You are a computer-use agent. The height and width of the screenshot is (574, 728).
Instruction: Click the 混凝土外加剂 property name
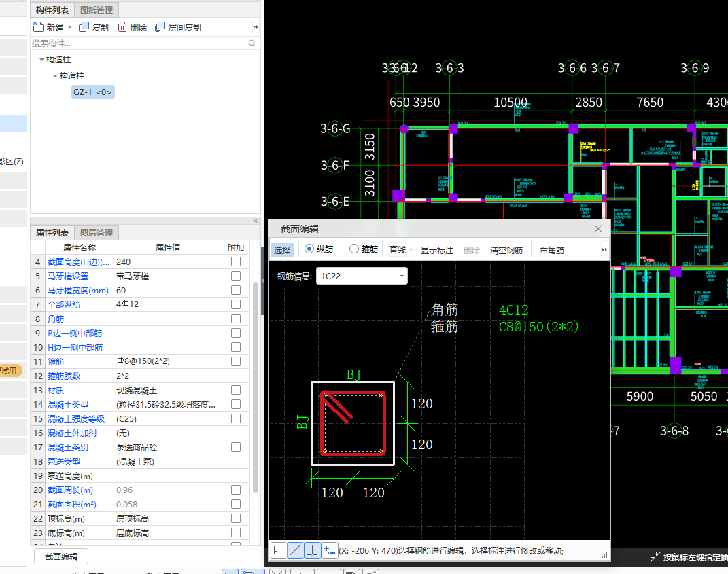tap(72, 433)
